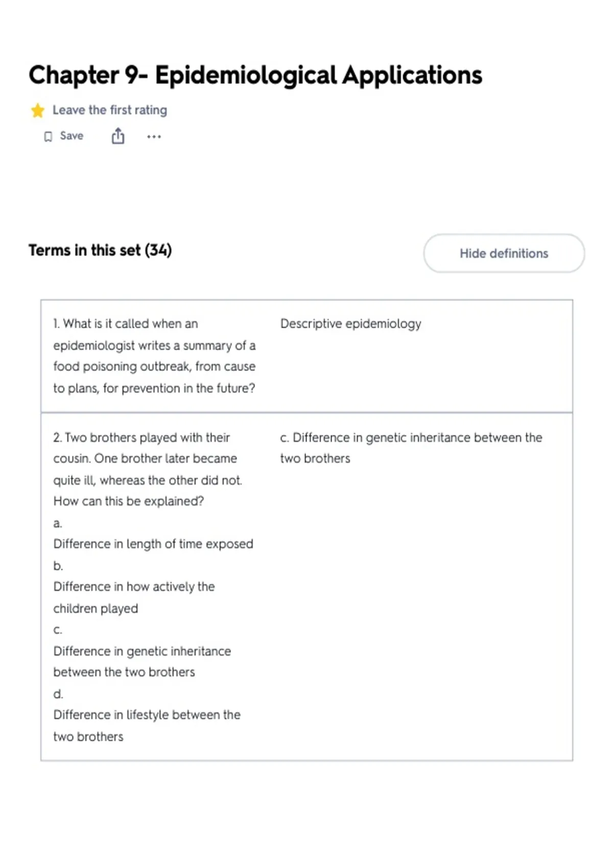This screenshot has width=613, height=868.
Task: Click option b how actively children played
Action: coord(134,597)
